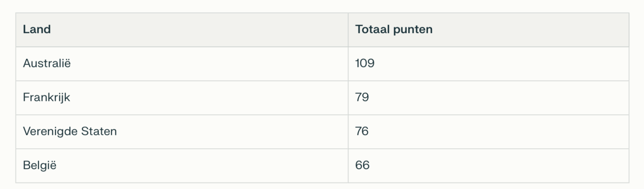The width and height of the screenshot is (644, 189).
Task: Click the word 'Totaal' in the header
Action: [373, 30]
